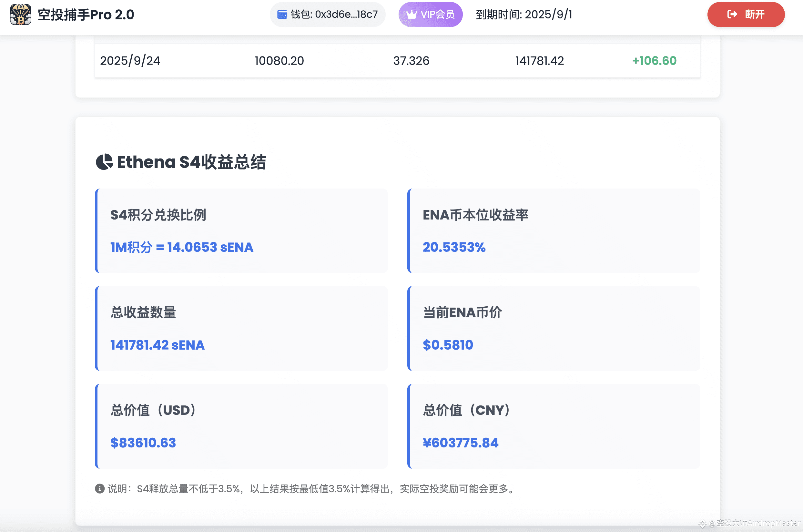Click the wallet icon beside 钱包 address
The width and height of the screenshot is (803, 532).
(x=282, y=14)
